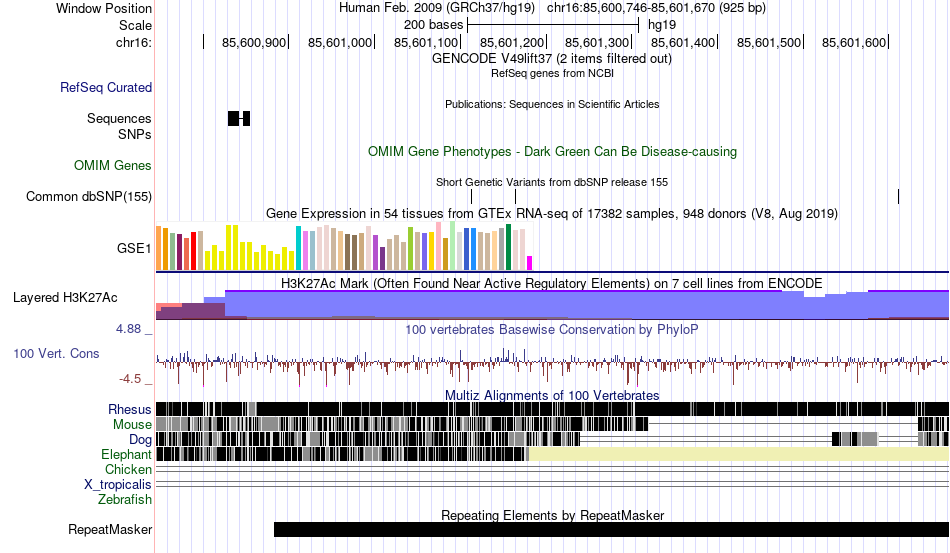Click the Repeating Elements by RepeatMasker title
The image size is (950, 553).
[x=552, y=515]
